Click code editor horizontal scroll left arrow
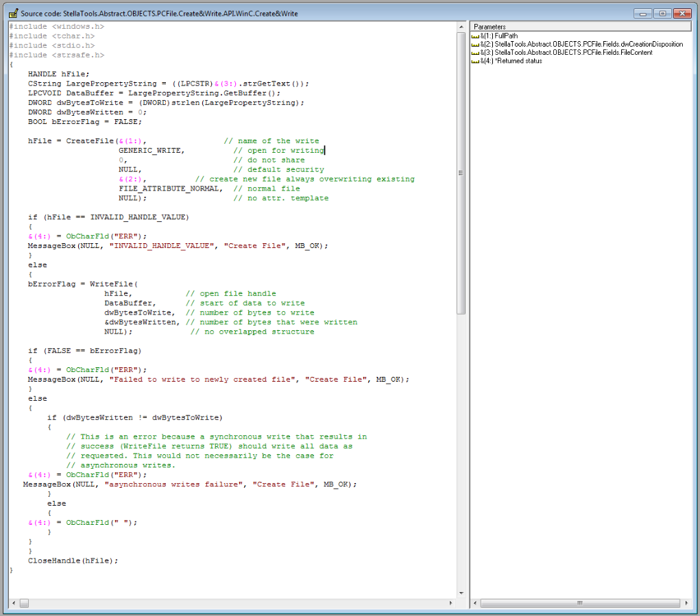The height and width of the screenshot is (616, 700). (14, 603)
